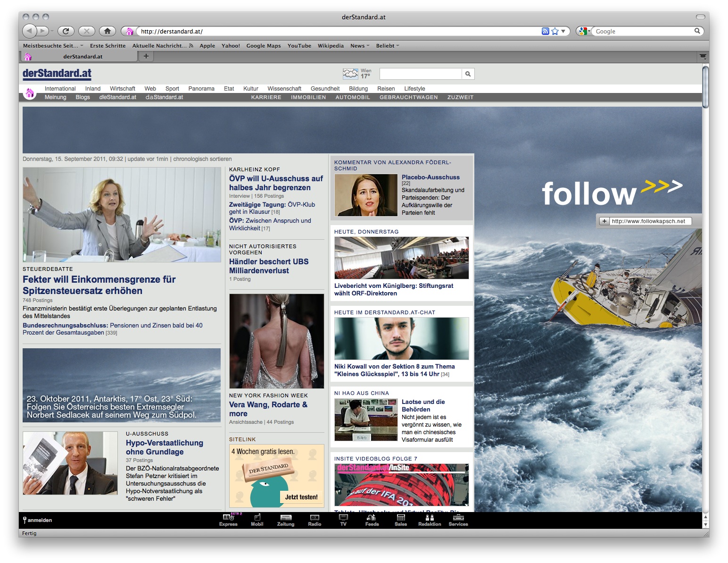
Task: Open Radio in the bottom bar
Action: (x=314, y=520)
